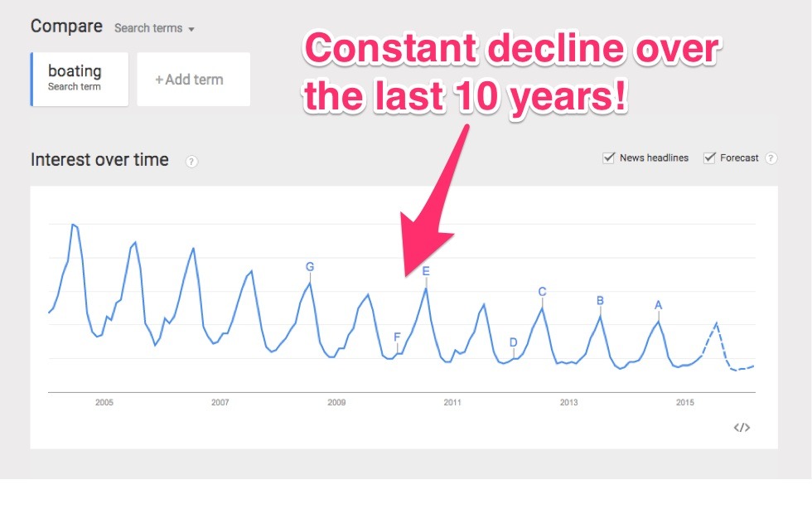Disable the Forecast checkbox
The width and height of the screenshot is (812, 514).
709,158
